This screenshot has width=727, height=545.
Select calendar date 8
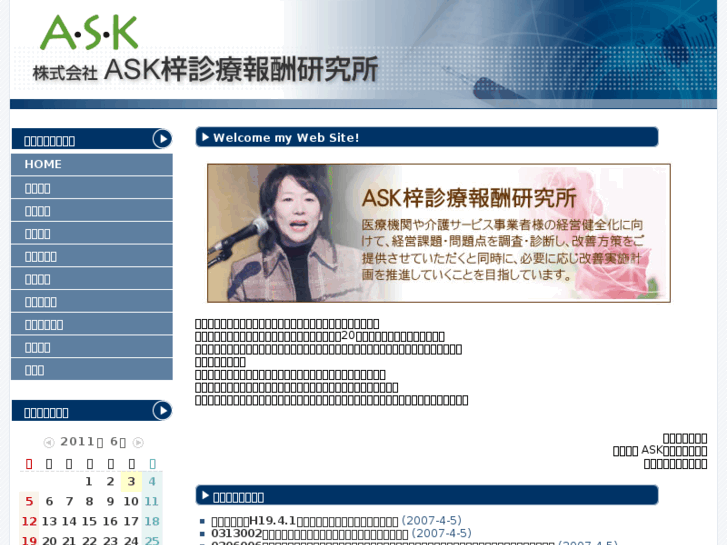(89, 501)
